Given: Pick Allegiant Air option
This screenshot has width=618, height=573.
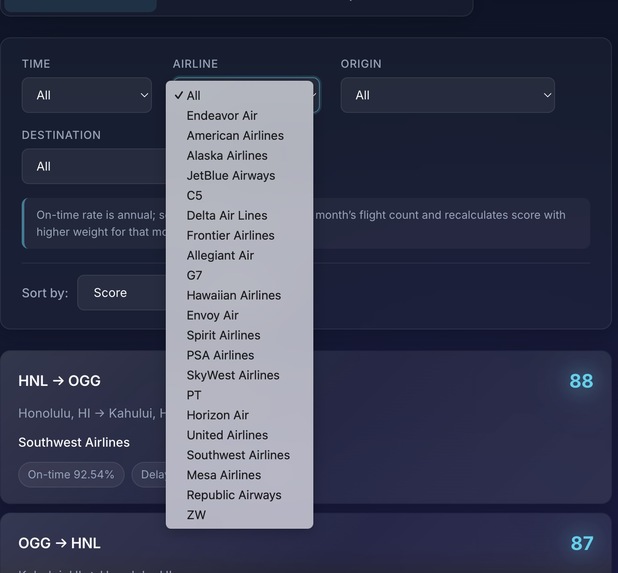Looking at the screenshot, I should coord(239,255).
